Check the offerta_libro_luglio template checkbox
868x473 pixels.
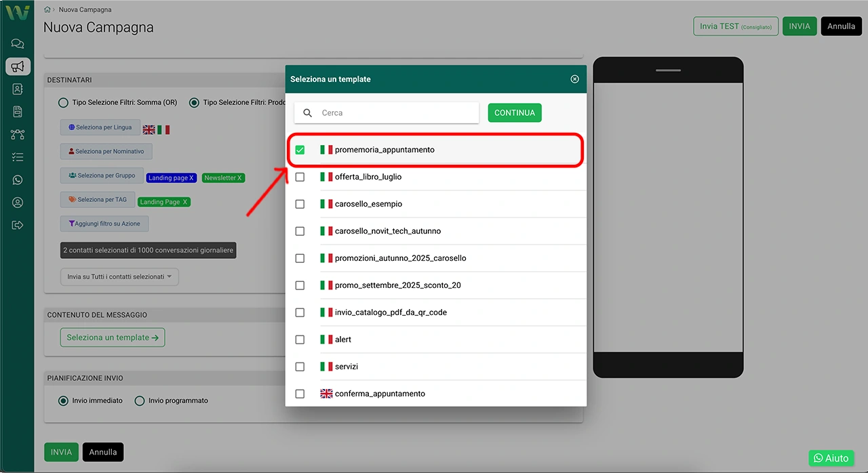[300, 177]
